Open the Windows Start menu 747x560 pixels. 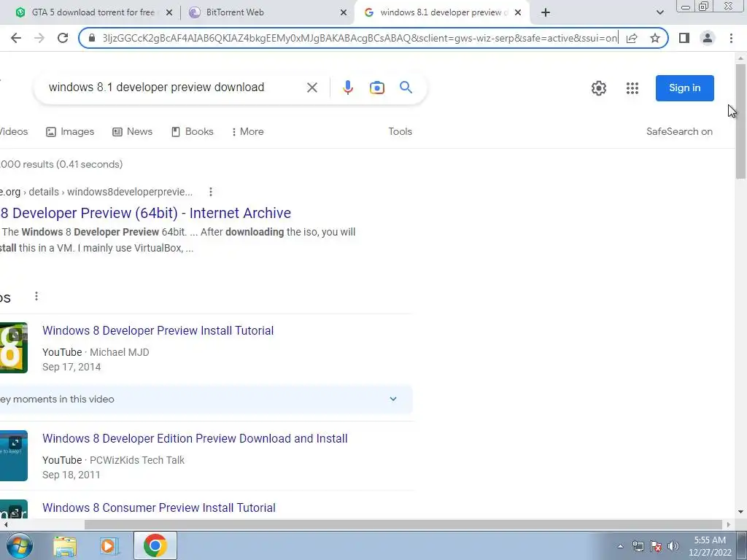pos(19,545)
